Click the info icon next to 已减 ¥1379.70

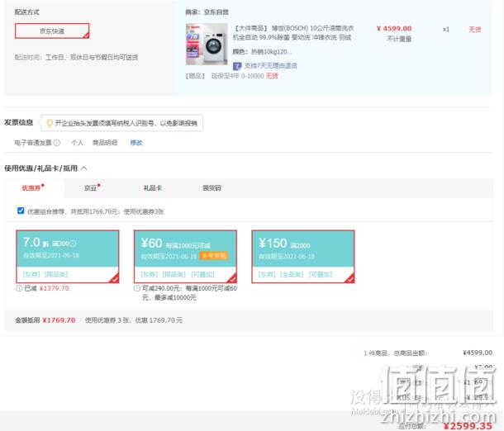tap(19, 288)
